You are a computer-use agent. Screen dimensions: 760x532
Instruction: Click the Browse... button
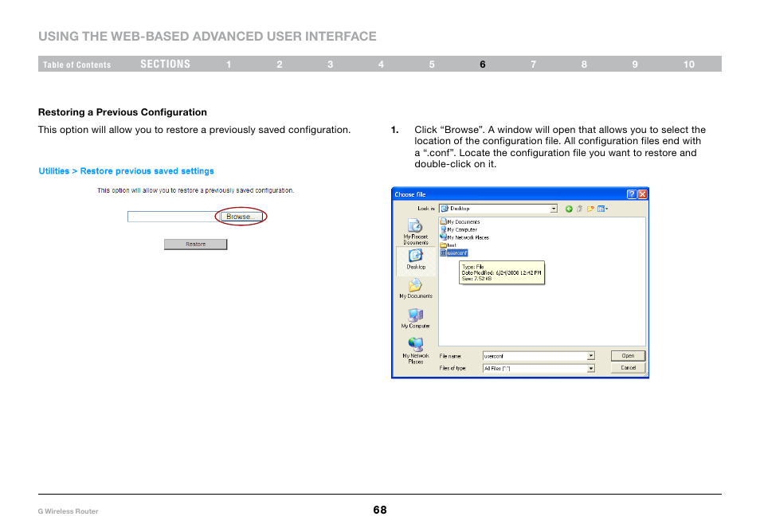[x=241, y=217]
